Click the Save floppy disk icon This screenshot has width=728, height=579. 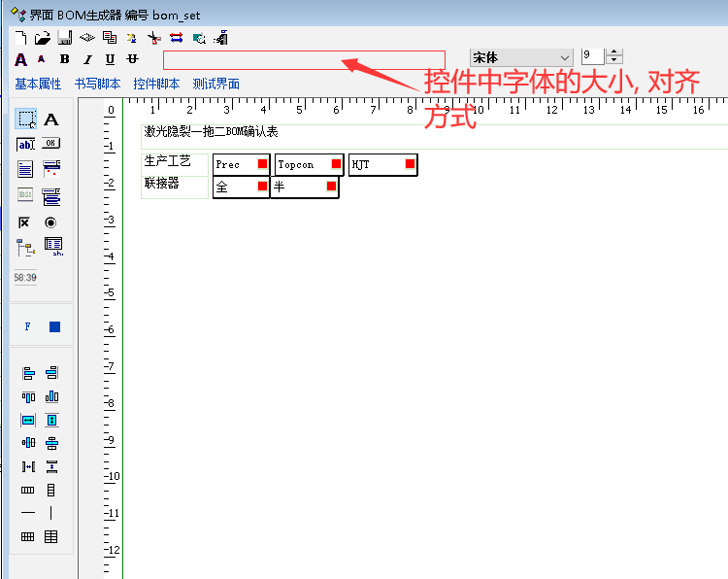(x=65, y=38)
